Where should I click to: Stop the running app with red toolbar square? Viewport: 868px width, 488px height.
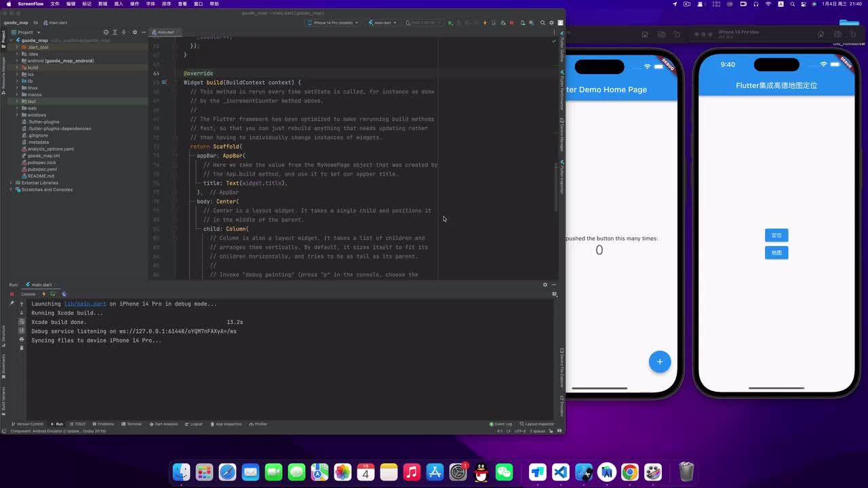click(x=511, y=23)
